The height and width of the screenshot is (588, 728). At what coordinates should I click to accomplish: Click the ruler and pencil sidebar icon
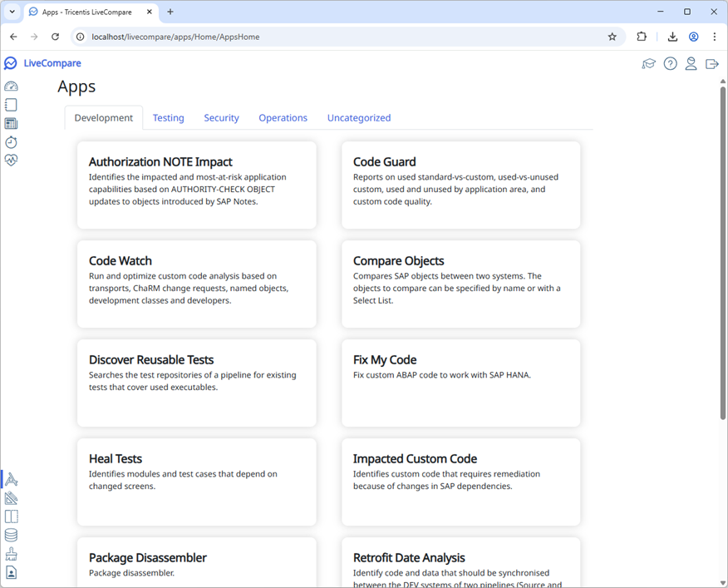pyautogui.click(x=11, y=498)
